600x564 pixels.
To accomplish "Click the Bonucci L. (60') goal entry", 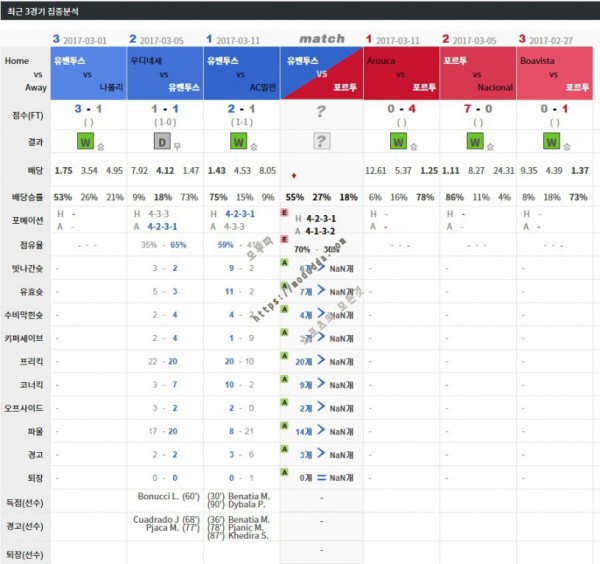I will point(169,496).
